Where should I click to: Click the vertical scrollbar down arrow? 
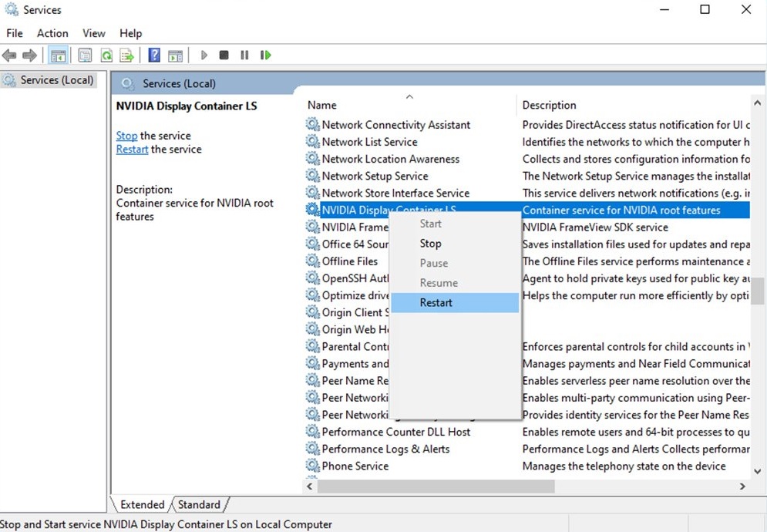(x=757, y=471)
